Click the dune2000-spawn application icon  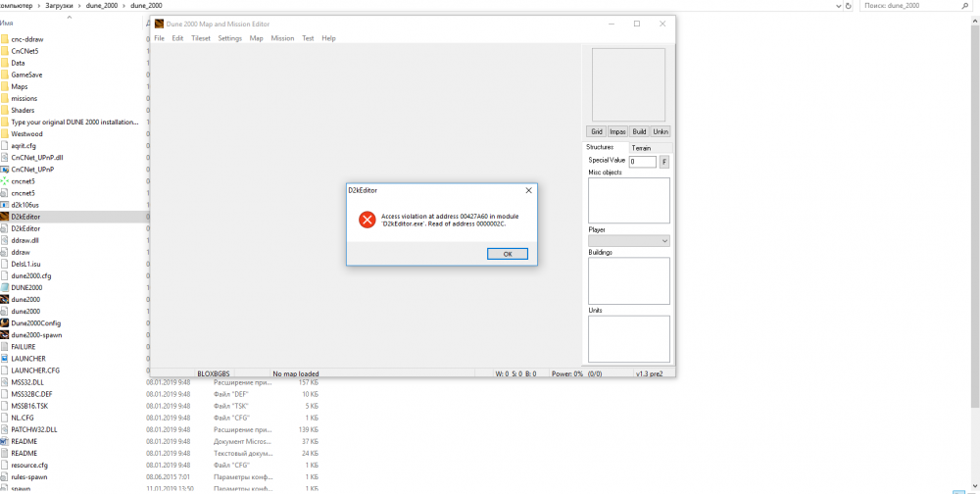tap(4, 334)
